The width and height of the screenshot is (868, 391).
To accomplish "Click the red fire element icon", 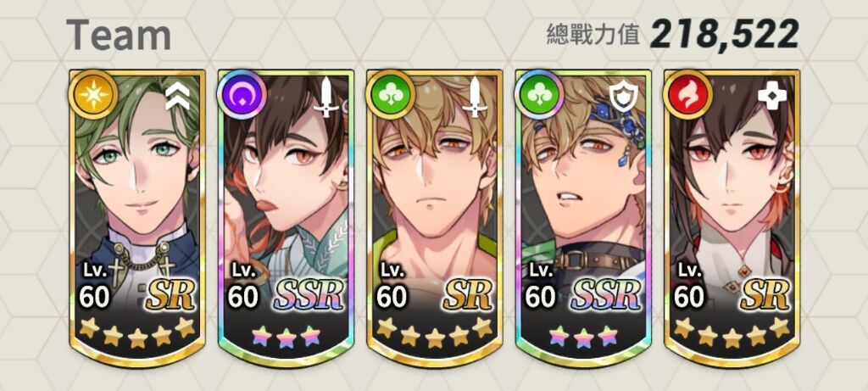I will coord(687,95).
